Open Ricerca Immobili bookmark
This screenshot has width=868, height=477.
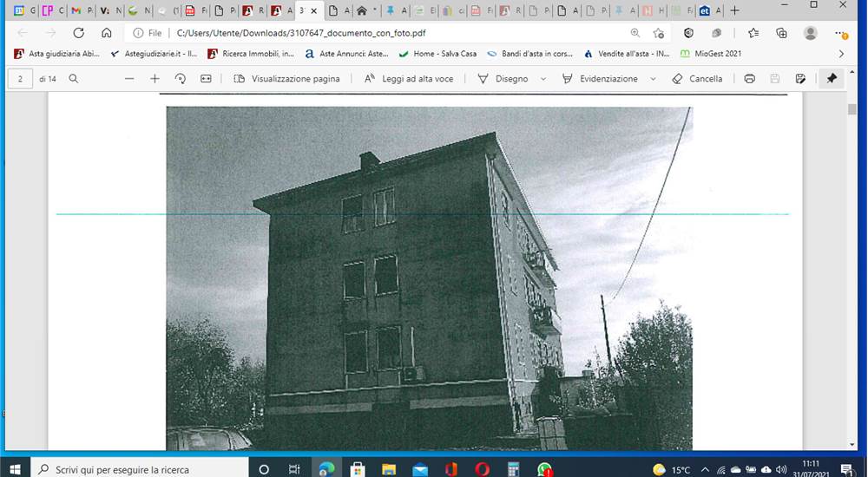pos(250,54)
